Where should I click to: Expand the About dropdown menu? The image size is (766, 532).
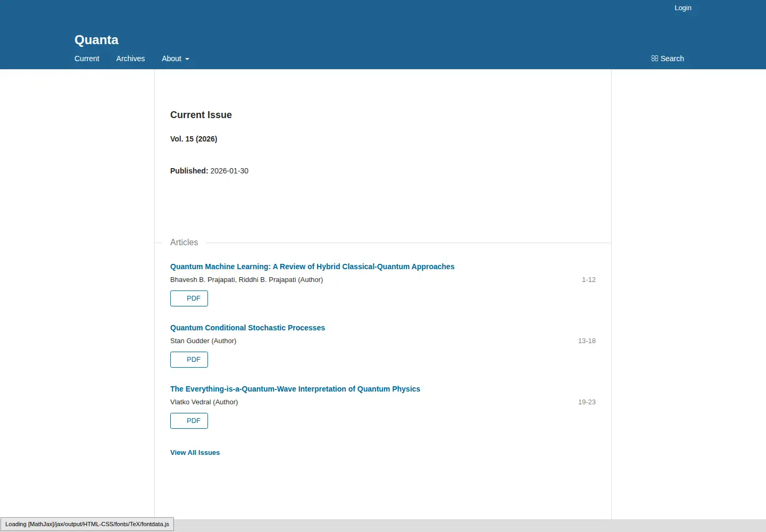pyautogui.click(x=176, y=59)
